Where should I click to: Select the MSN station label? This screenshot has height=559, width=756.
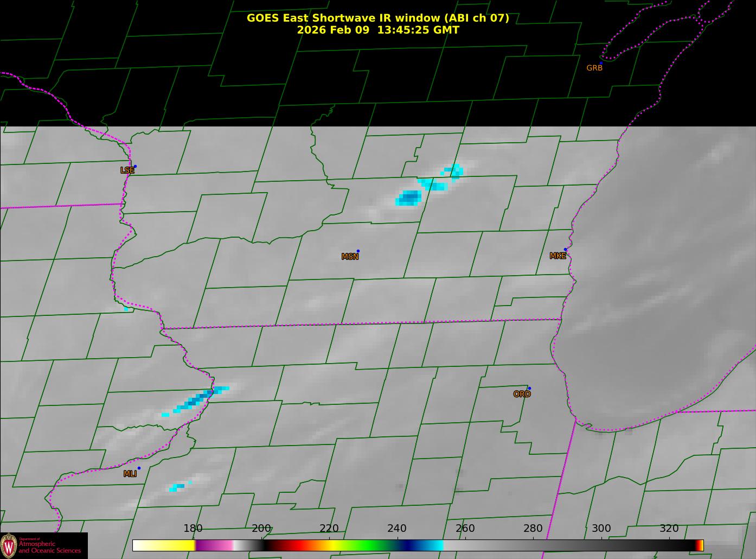pos(350,257)
